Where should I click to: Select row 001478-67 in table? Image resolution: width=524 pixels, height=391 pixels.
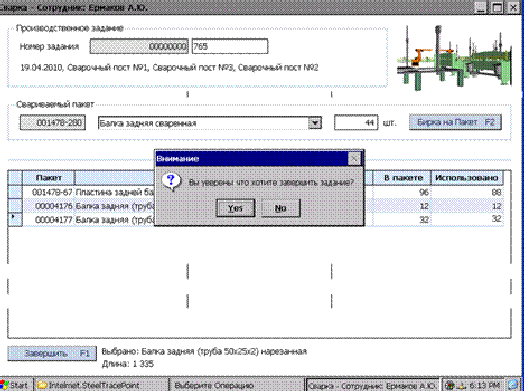[x=256, y=192]
